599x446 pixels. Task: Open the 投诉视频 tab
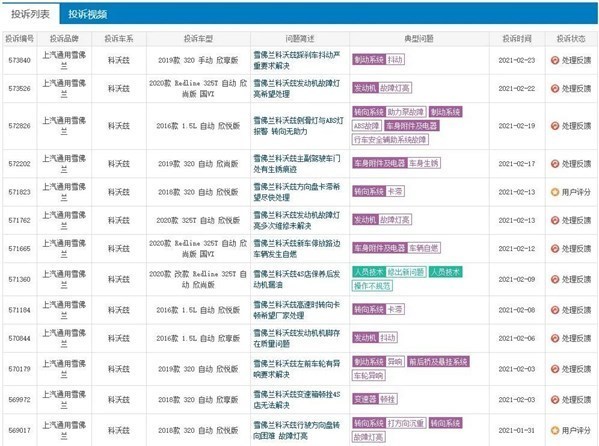coord(87,14)
